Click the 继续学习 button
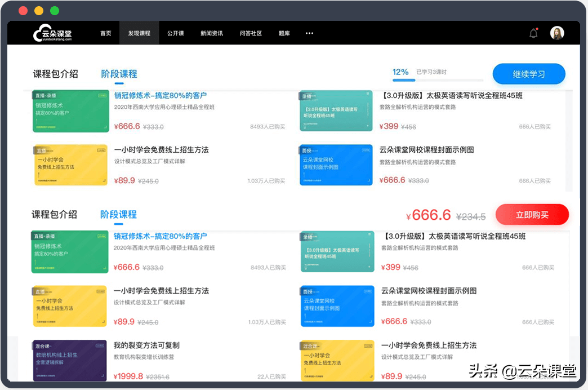The image size is (588, 390). [528, 73]
